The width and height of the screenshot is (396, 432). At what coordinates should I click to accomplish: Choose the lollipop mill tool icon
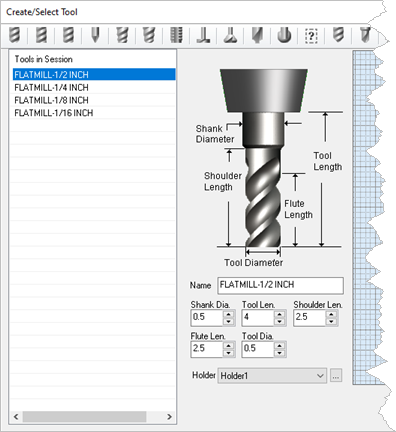click(284, 35)
